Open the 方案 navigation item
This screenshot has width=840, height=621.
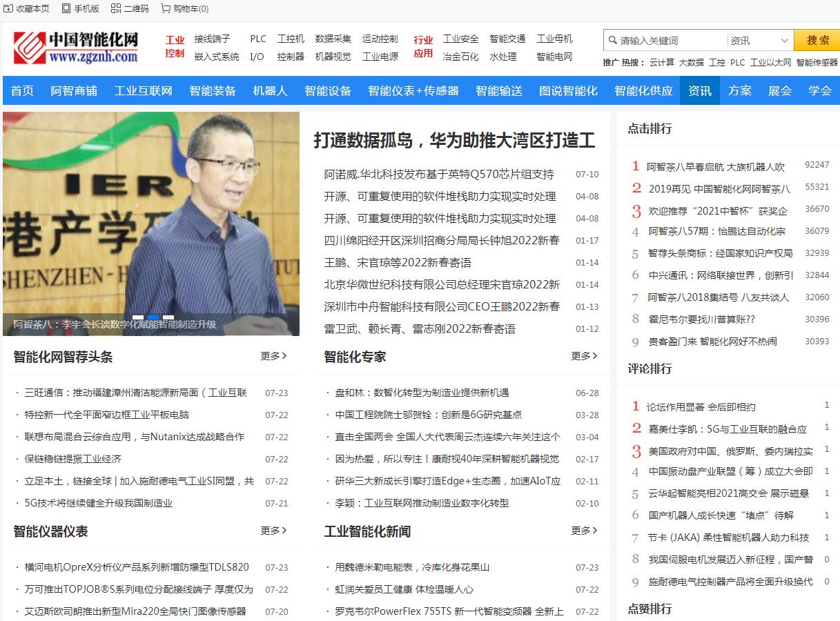pyautogui.click(x=740, y=90)
